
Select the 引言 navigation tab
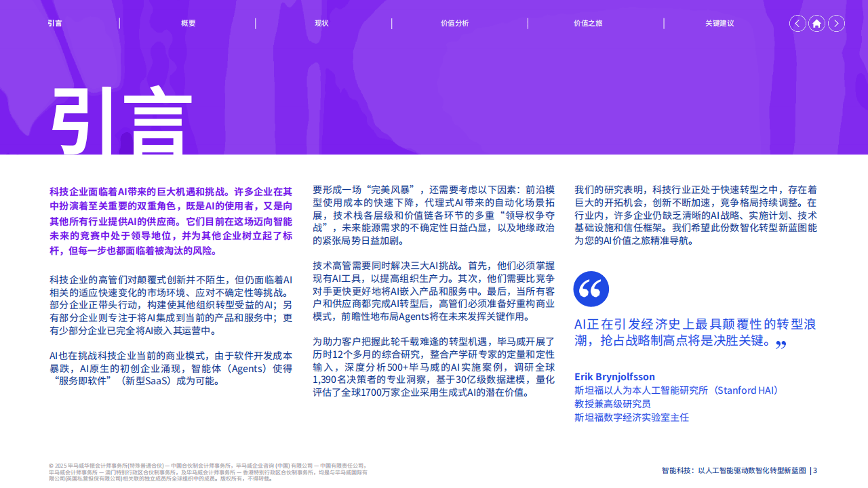click(x=55, y=23)
